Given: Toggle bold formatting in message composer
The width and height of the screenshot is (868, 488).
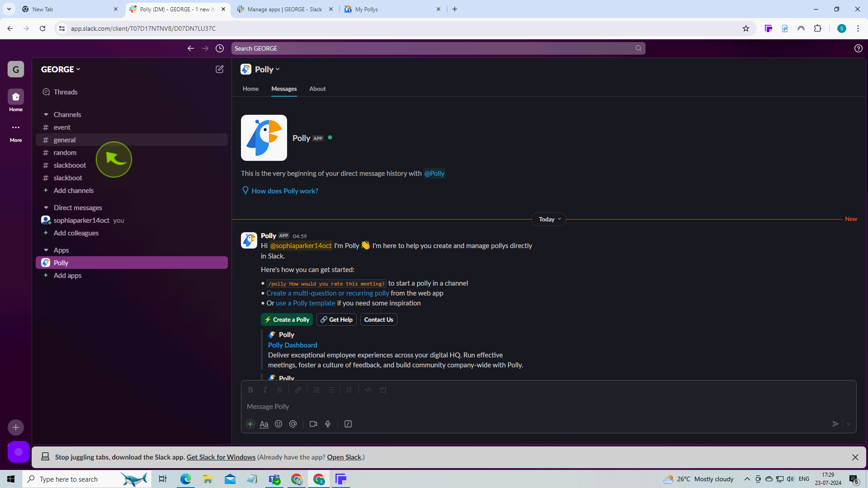Looking at the screenshot, I should pyautogui.click(x=250, y=389).
